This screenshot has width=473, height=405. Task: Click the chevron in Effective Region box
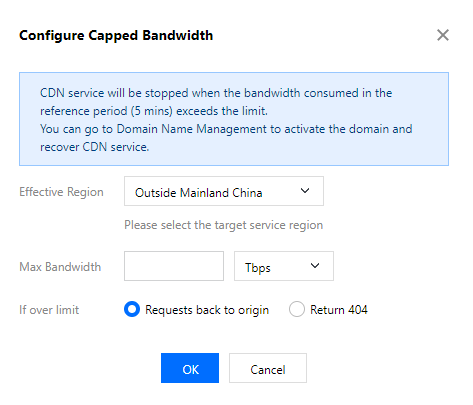(305, 191)
